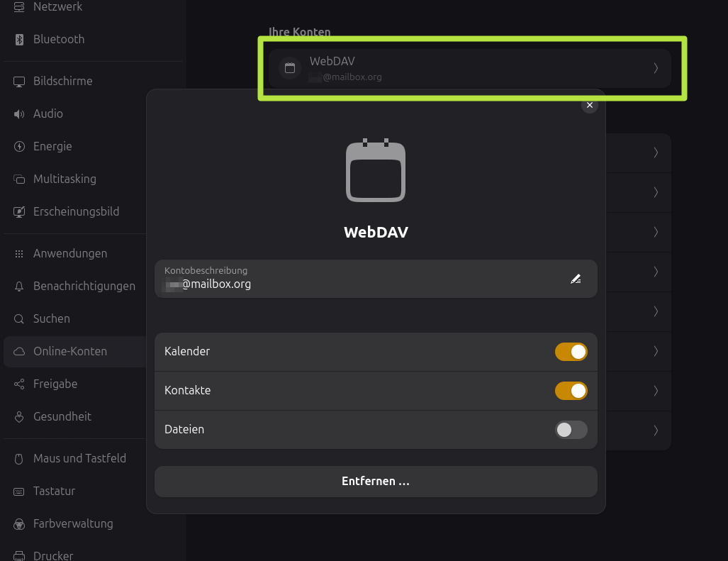Screen dimensions: 728x561
Task: Select Multitasking in the sidebar
Action: pos(65,179)
